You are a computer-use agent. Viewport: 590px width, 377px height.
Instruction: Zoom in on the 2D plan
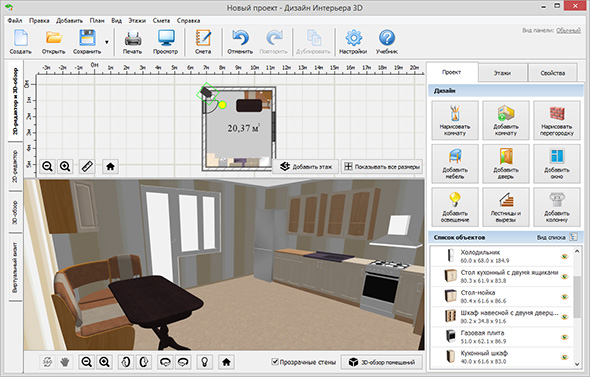point(65,166)
